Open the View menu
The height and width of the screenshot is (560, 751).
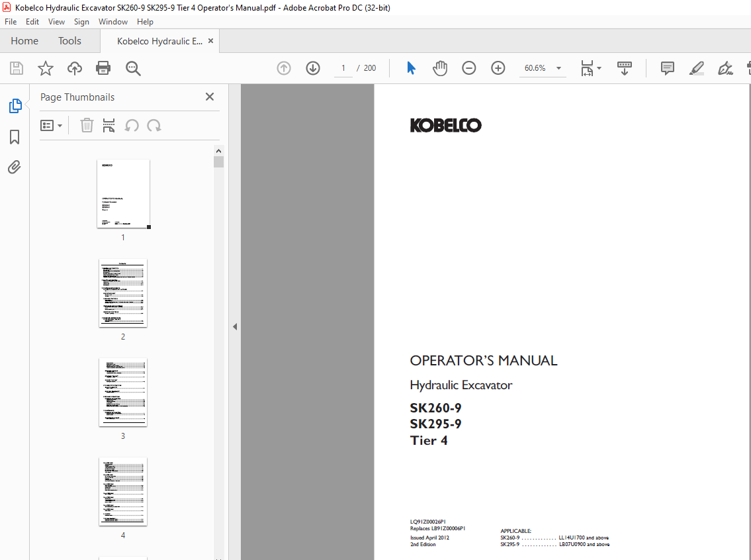(x=56, y=22)
